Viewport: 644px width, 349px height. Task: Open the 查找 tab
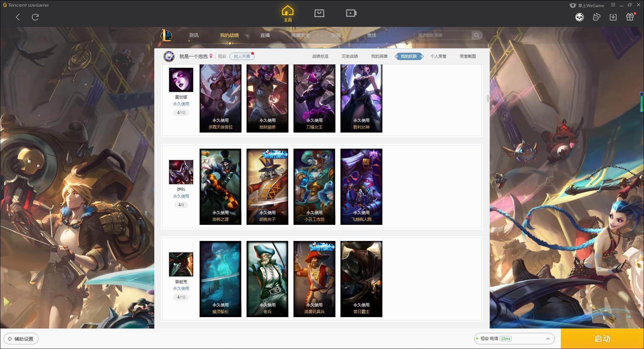pyautogui.click(x=372, y=35)
